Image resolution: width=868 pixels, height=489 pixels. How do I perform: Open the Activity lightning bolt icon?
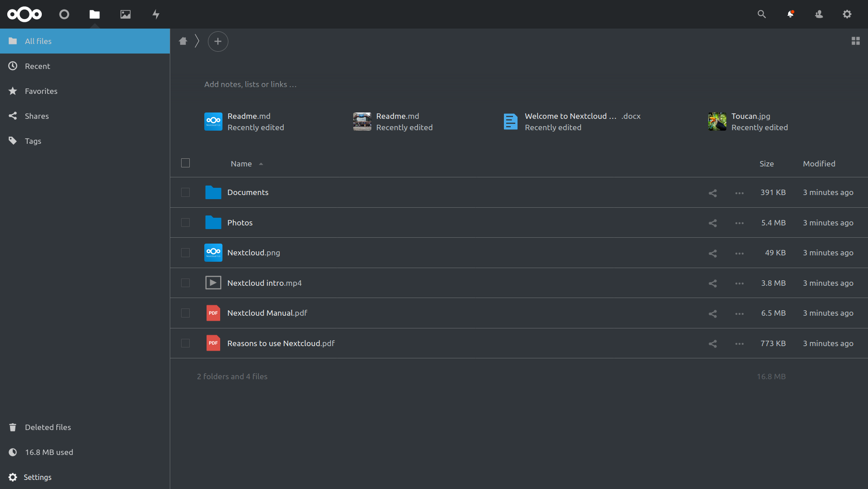(156, 14)
